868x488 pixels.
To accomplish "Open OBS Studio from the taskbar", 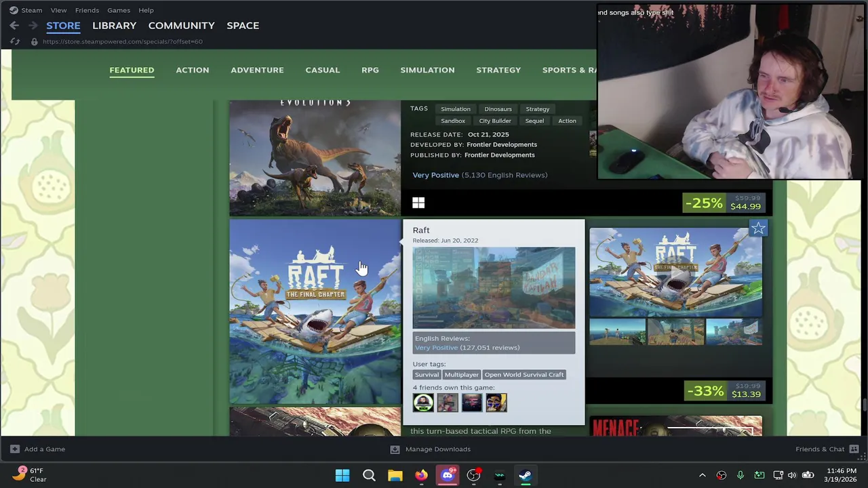I will coord(473,475).
